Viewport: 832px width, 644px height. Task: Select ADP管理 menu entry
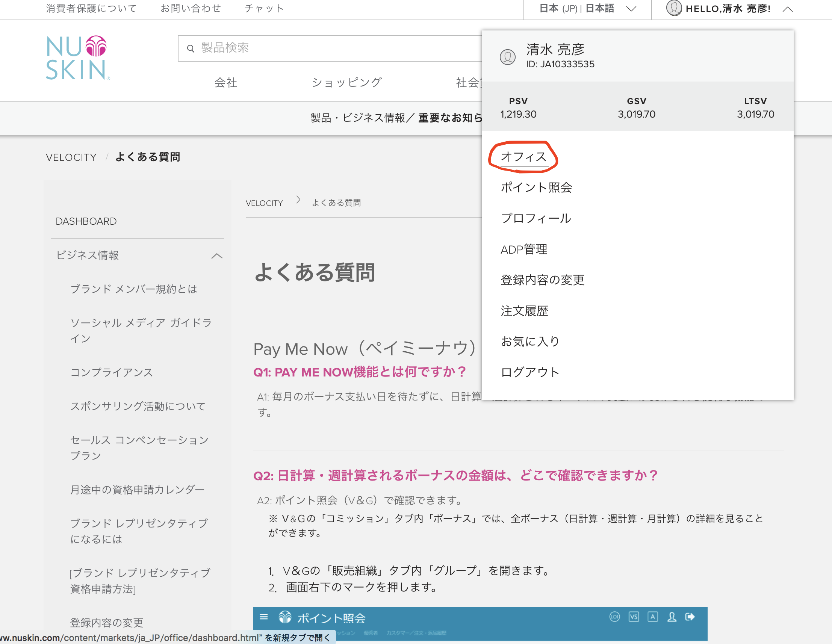(524, 249)
